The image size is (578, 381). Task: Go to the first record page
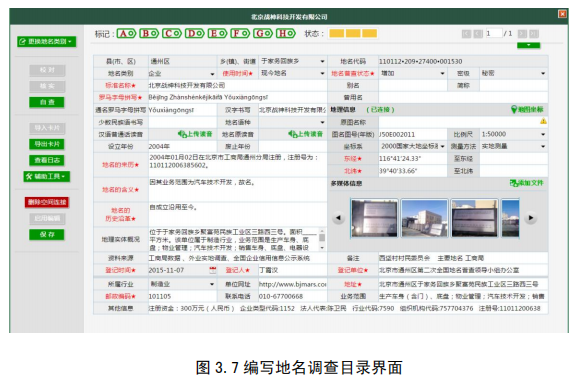pos(466,34)
